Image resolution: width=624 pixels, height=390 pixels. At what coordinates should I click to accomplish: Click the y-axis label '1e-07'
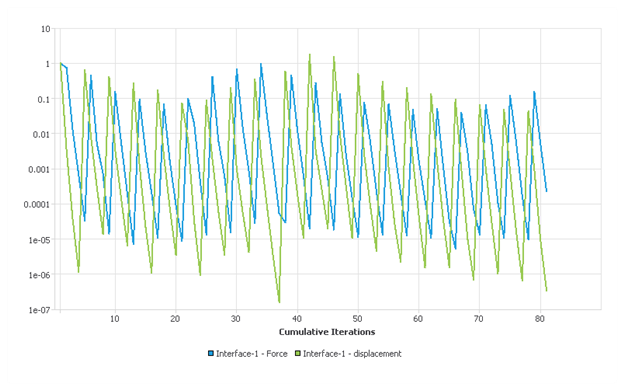tap(39, 310)
